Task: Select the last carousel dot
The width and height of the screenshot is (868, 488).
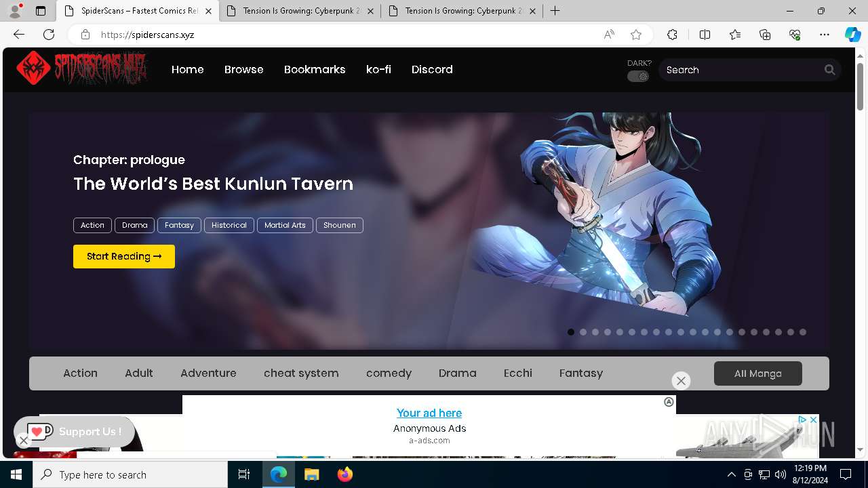Action: [x=803, y=332]
